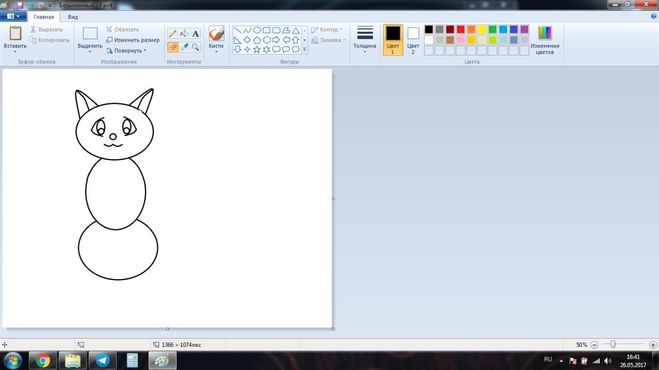Expand the shapes gallery More arrow
Viewport: 659px width, 370px height.
tap(305, 50)
